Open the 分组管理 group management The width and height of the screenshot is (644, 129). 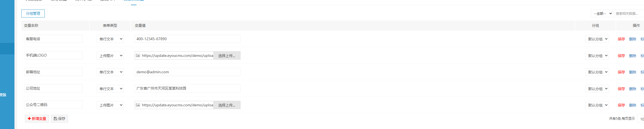[x=33, y=13]
